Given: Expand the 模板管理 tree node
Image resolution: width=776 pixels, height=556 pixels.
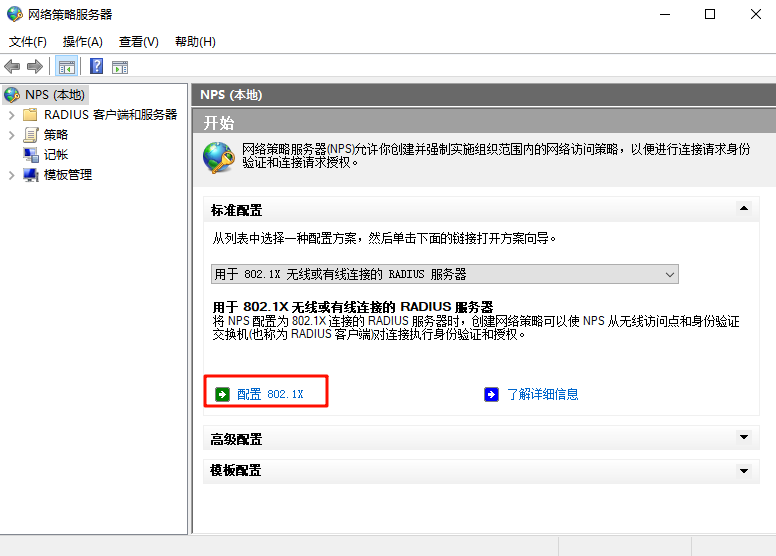Looking at the screenshot, I should pyautogui.click(x=11, y=175).
